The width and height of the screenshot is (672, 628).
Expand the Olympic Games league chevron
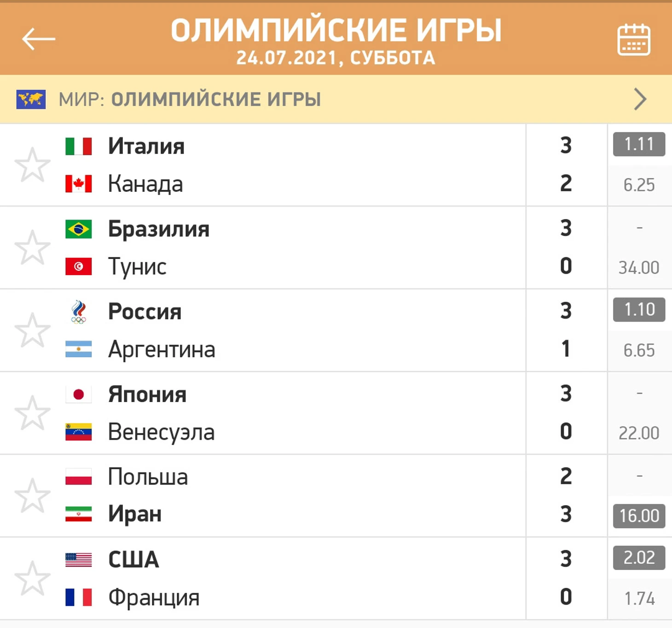coord(640,99)
